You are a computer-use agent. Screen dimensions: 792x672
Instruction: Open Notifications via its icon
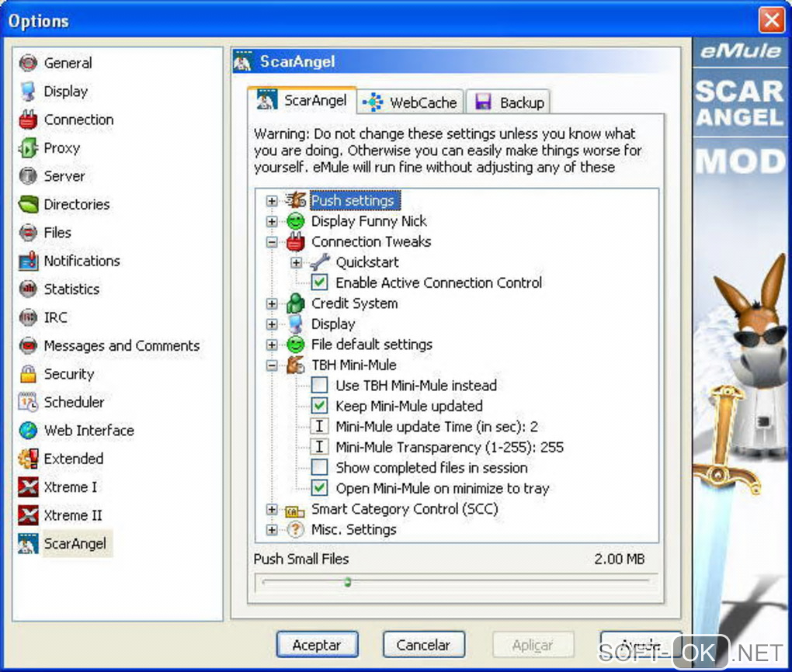[x=28, y=261]
